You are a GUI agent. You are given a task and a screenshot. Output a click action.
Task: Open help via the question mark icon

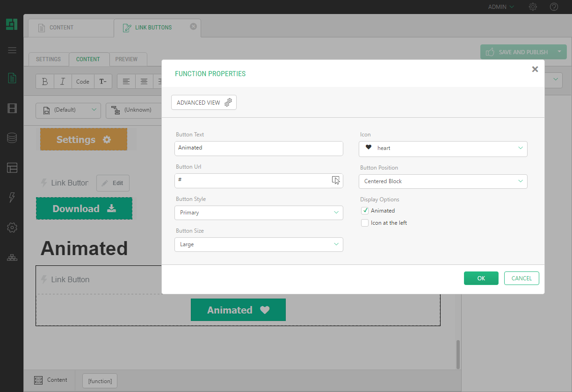(x=554, y=7)
